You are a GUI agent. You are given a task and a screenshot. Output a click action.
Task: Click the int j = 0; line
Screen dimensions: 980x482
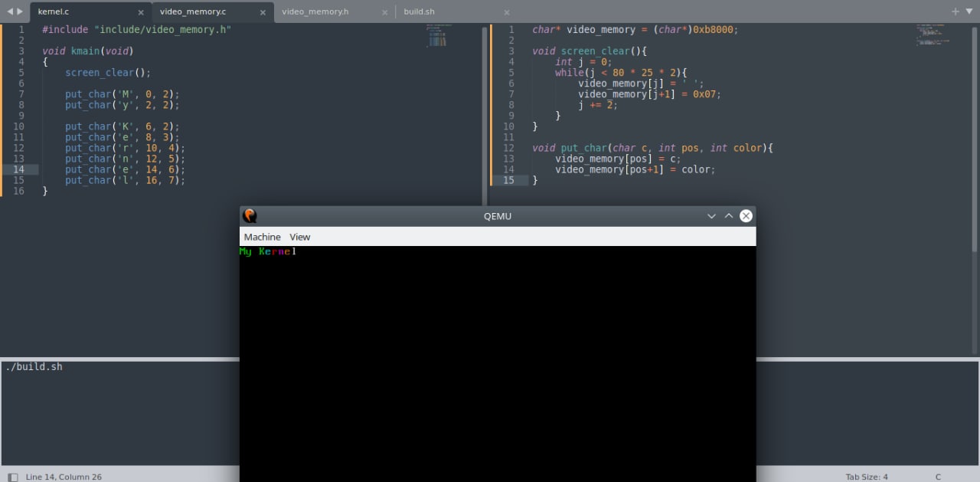[583, 61]
